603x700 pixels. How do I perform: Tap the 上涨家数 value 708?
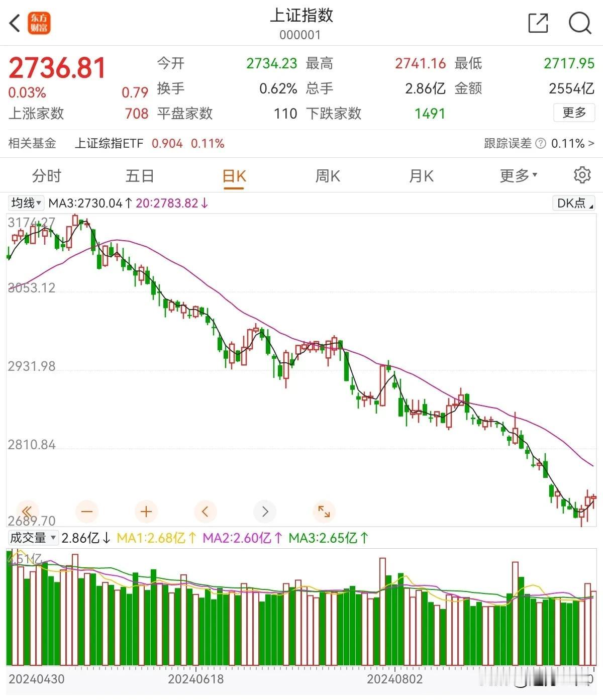(x=137, y=114)
